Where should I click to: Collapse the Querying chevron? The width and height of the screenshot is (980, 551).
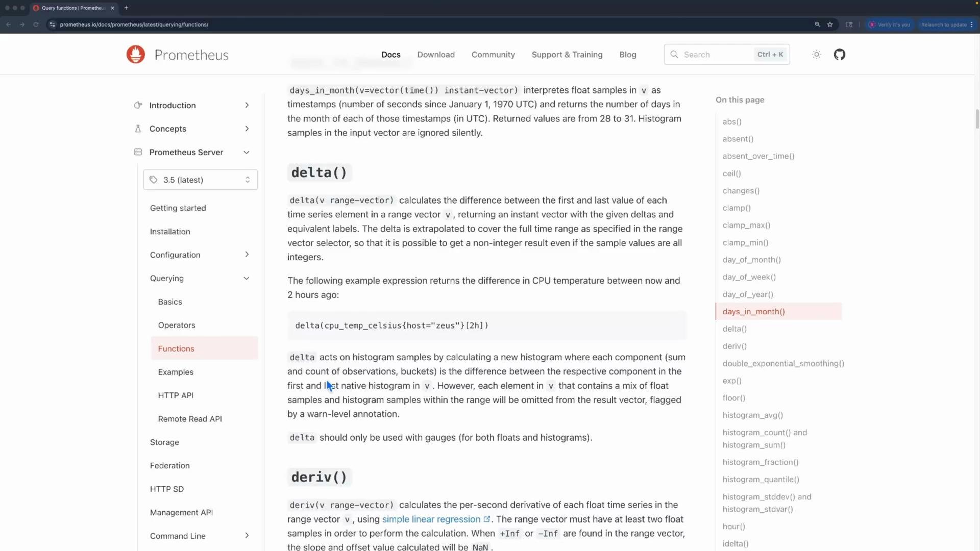point(247,278)
